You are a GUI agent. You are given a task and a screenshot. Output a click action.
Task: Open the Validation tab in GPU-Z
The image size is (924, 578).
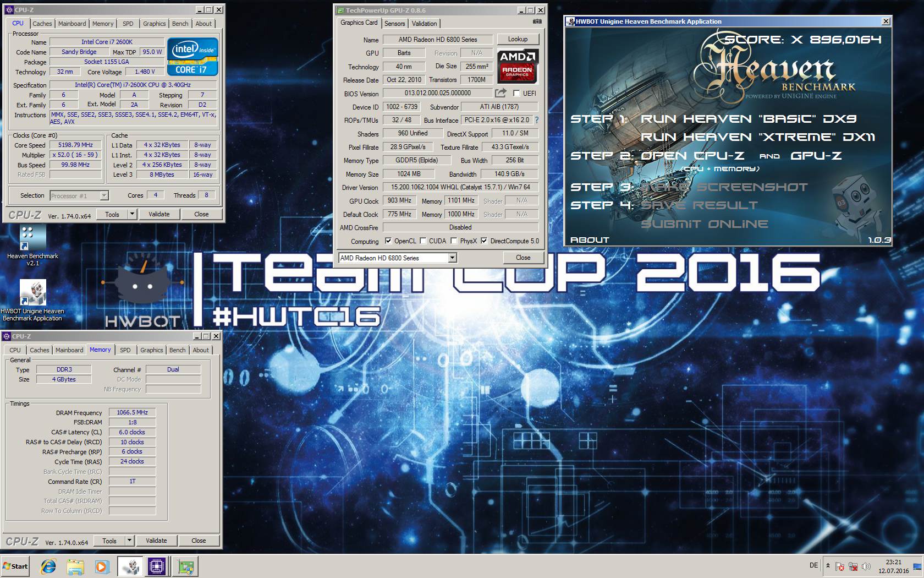(424, 24)
